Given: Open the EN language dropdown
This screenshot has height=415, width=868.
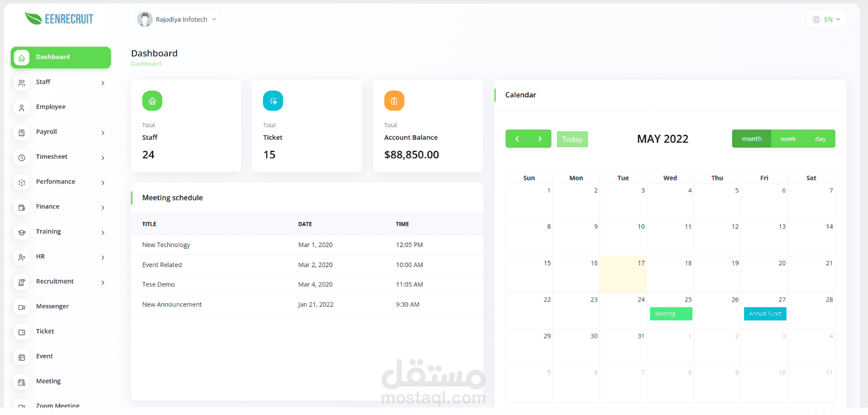Looking at the screenshot, I should pyautogui.click(x=826, y=18).
